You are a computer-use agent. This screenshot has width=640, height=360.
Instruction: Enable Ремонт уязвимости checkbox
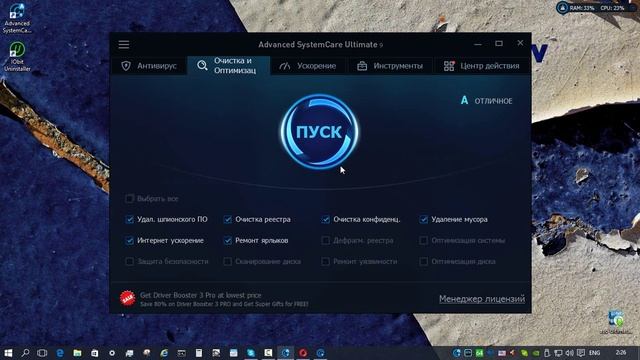(325, 261)
